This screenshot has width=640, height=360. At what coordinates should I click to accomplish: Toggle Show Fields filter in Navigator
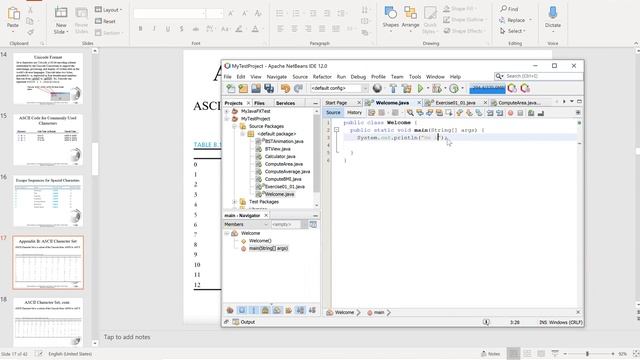(242, 310)
